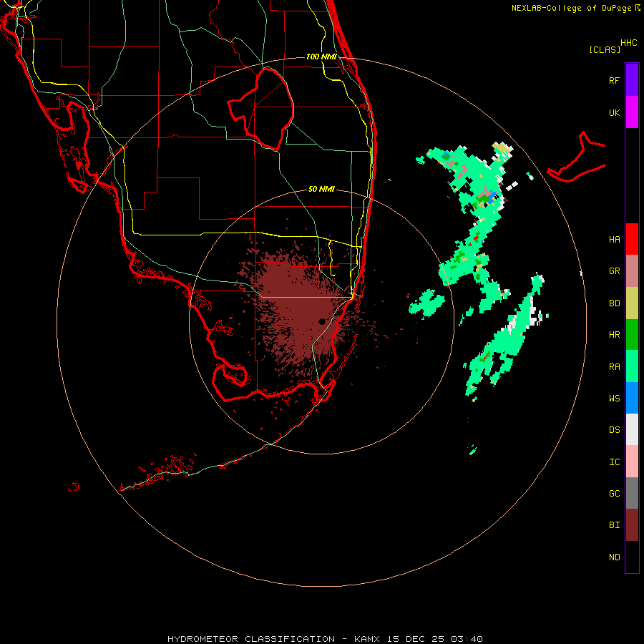Pick the RA light green legend swatch
Image resolution: width=644 pixels, height=644 pixels.
[x=632, y=366]
